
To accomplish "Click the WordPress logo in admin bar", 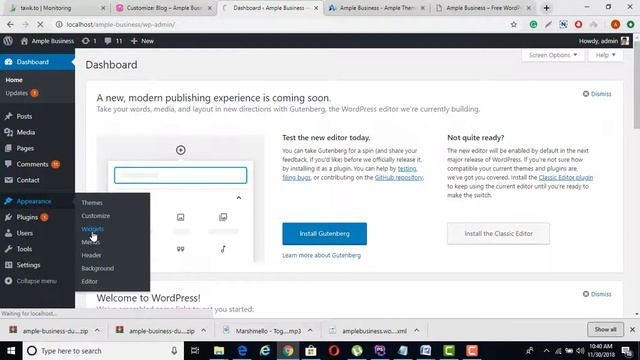I will pos(8,41).
